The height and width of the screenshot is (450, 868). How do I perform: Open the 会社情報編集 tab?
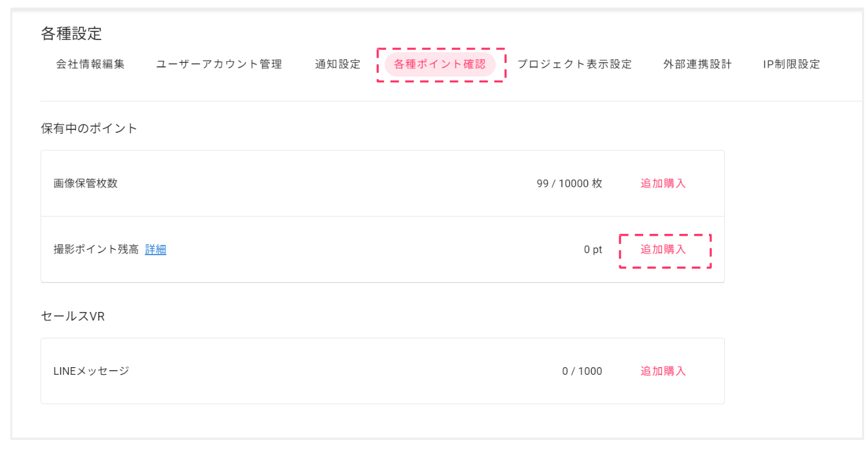click(x=90, y=64)
